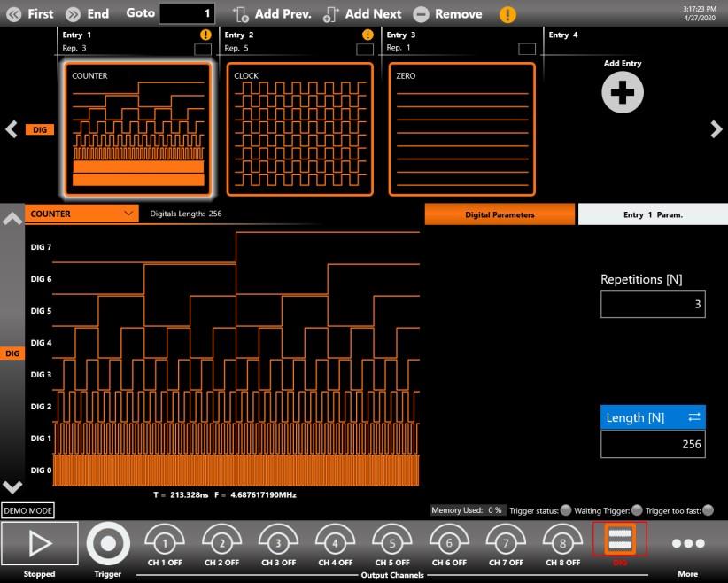Click the Goto entry number field
728x583 pixels.
187,13
